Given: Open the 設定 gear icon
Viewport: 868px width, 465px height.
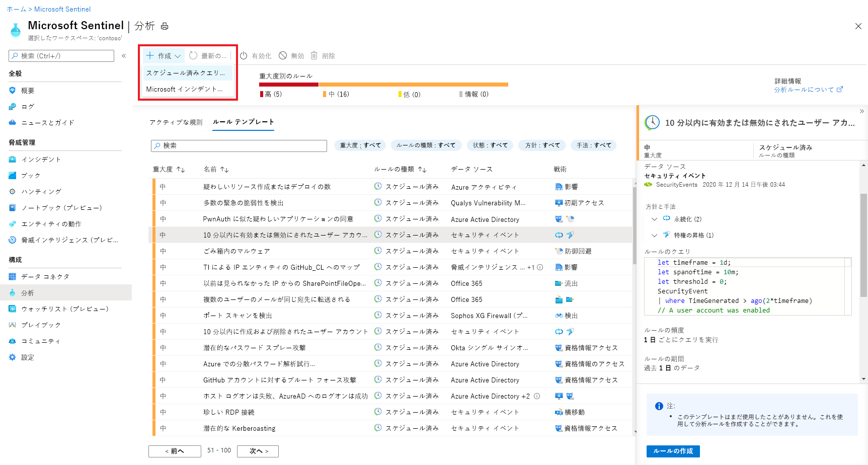Looking at the screenshot, I should (13, 357).
